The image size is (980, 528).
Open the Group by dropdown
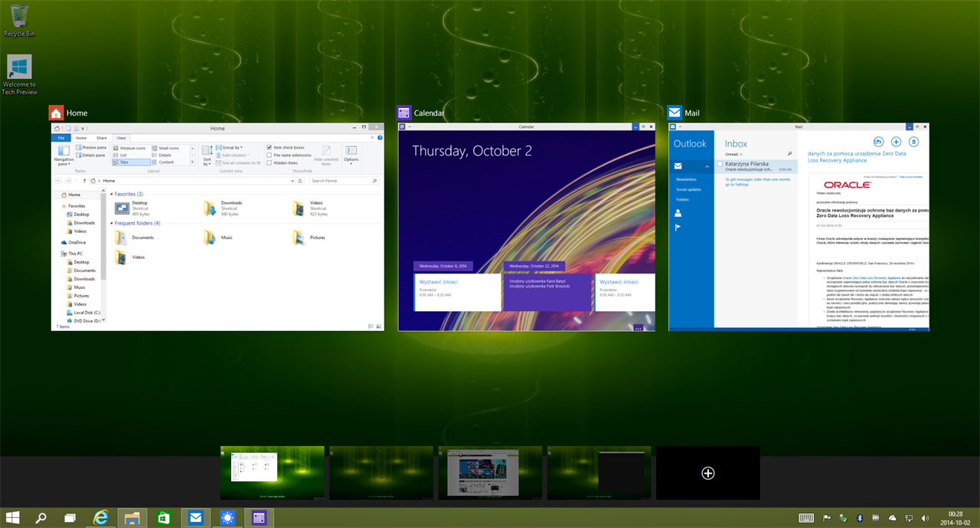click(x=231, y=147)
